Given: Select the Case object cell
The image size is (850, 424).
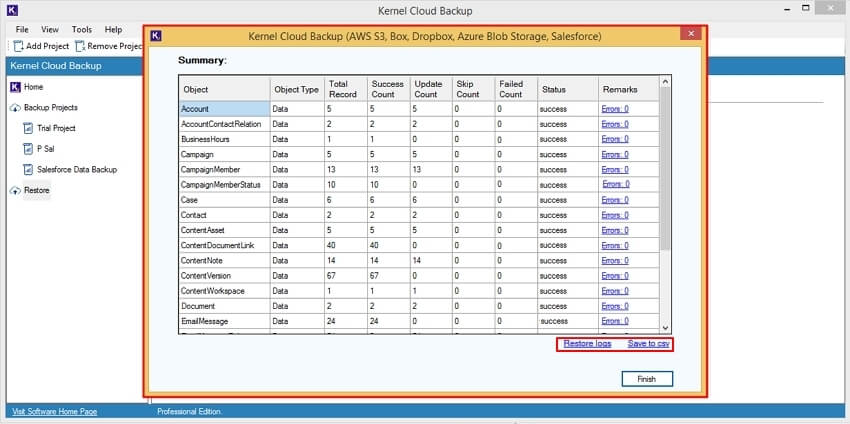Looking at the screenshot, I should [x=224, y=200].
